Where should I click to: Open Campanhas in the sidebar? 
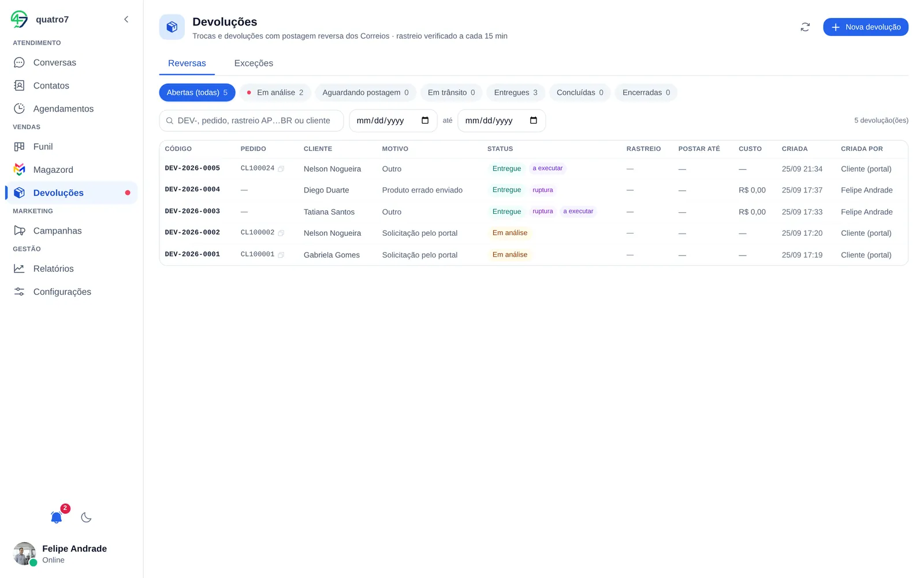pos(71,231)
